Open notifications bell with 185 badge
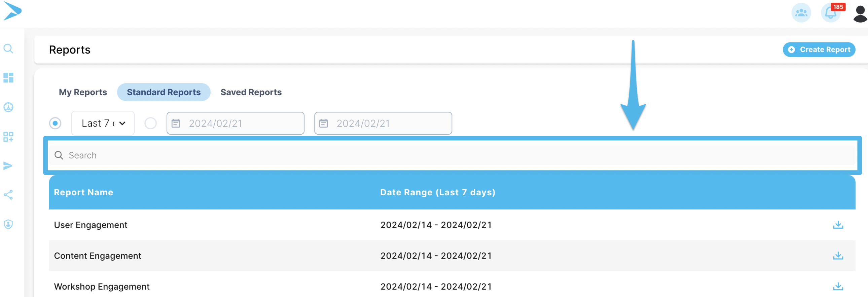This screenshot has width=868, height=297. click(x=831, y=13)
